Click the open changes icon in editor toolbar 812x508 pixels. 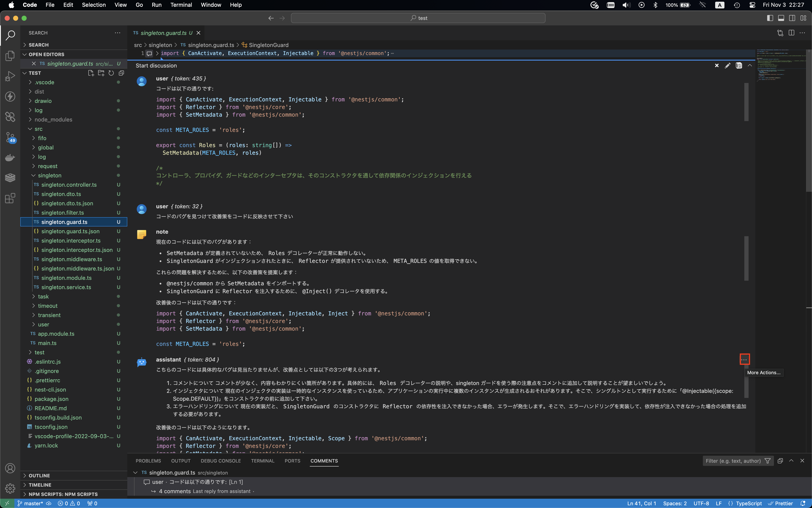pos(780,33)
